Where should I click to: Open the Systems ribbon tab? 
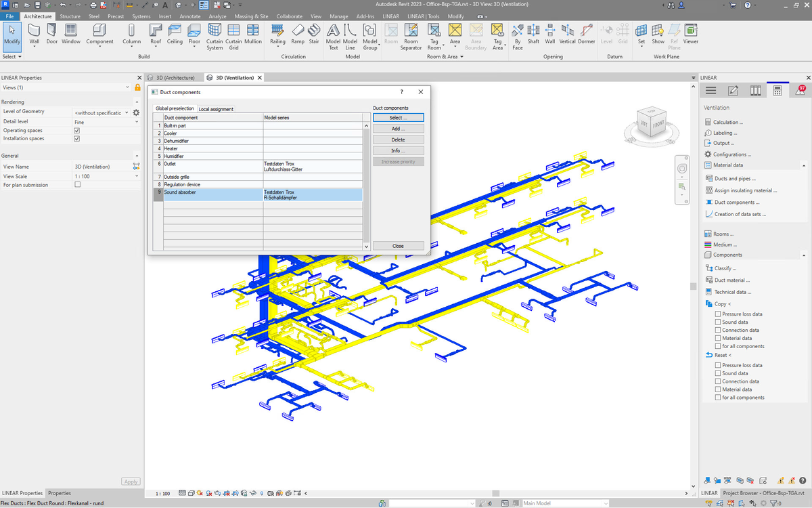tap(141, 16)
